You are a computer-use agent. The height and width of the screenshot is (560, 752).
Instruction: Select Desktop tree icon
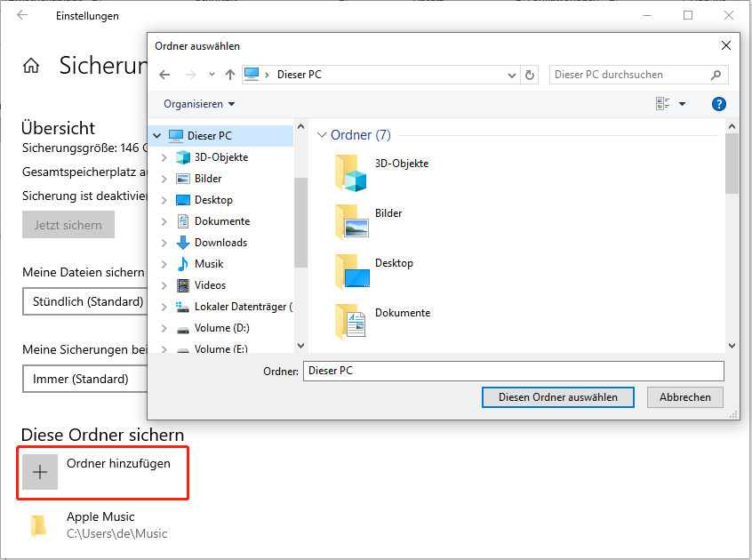point(183,200)
